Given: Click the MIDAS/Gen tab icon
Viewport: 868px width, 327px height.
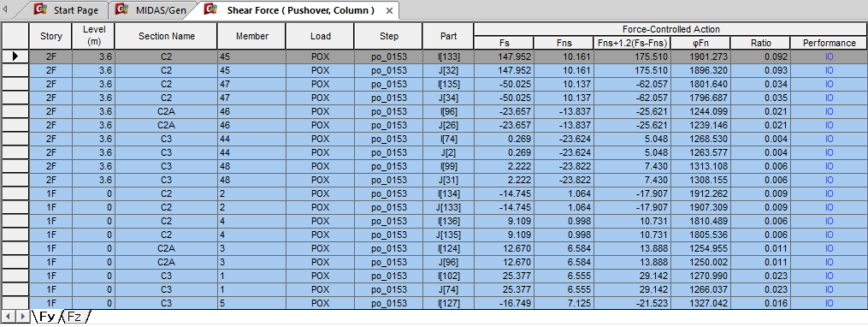Looking at the screenshot, I should tap(123, 9).
